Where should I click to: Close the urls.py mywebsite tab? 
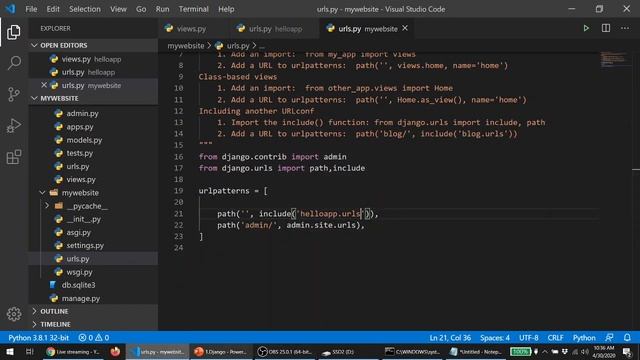click(405, 28)
